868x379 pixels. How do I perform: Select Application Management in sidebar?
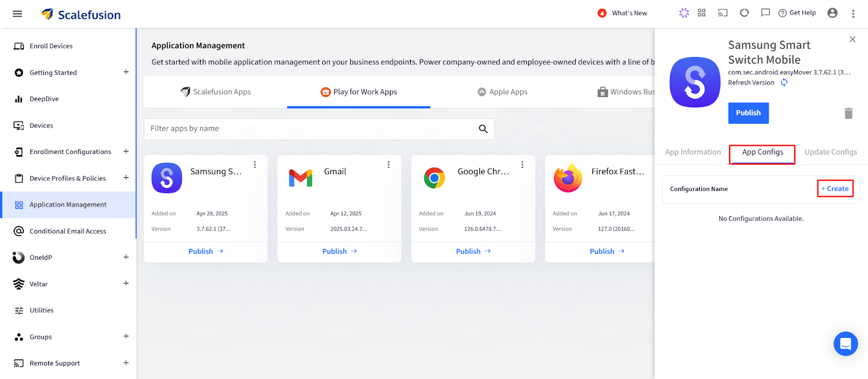68,205
